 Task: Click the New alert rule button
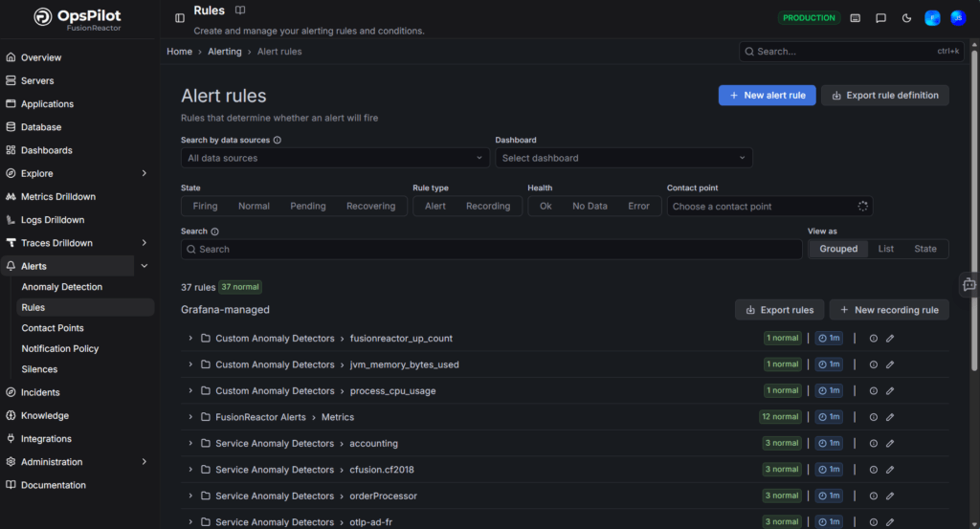767,96
